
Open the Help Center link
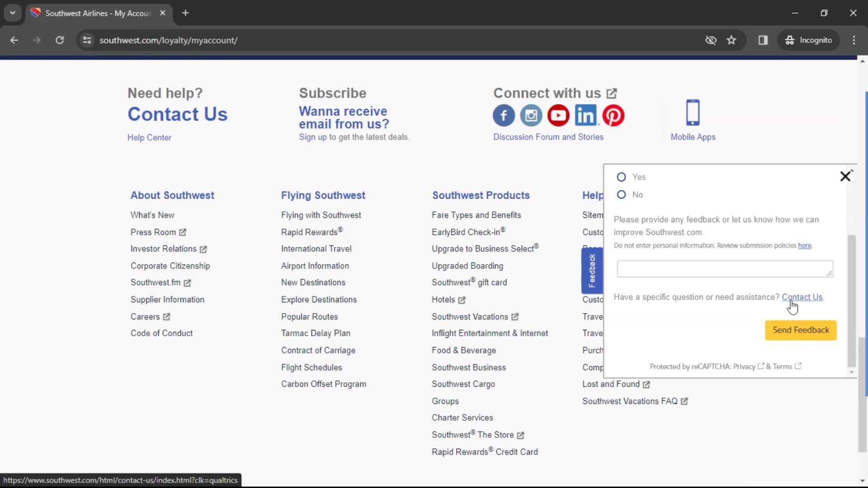[x=149, y=138]
